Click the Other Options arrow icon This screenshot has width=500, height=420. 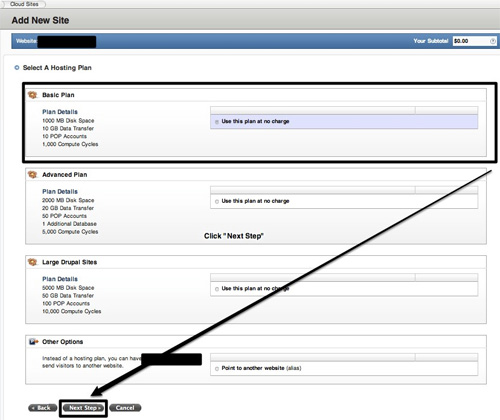(33, 342)
